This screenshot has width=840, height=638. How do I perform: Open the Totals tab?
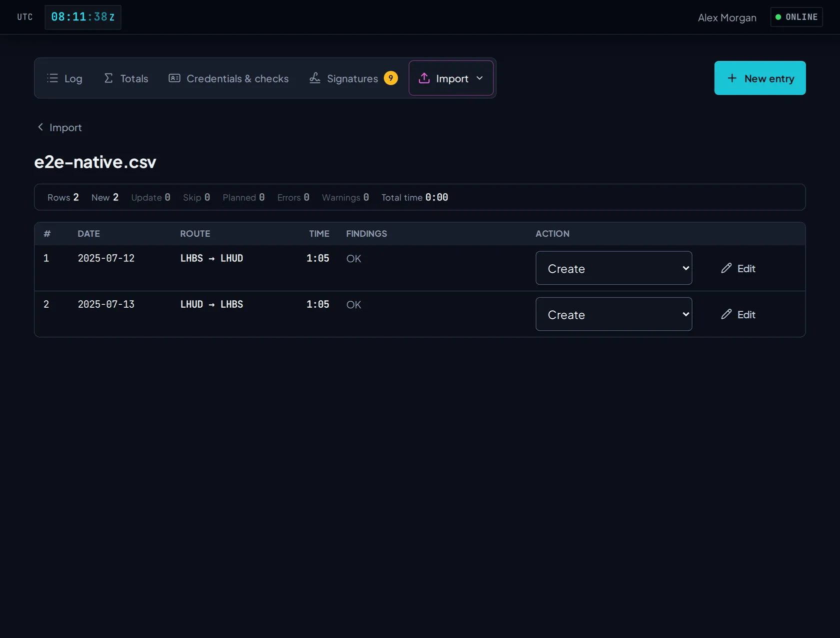click(126, 78)
